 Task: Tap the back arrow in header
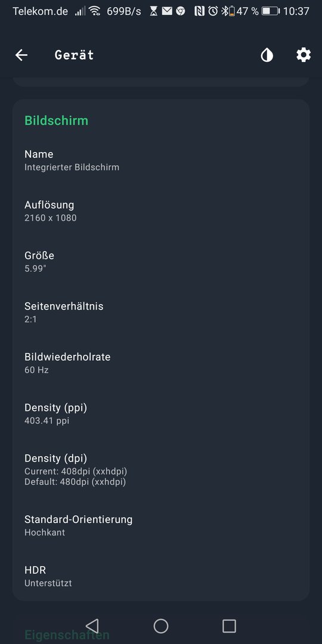click(21, 55)
